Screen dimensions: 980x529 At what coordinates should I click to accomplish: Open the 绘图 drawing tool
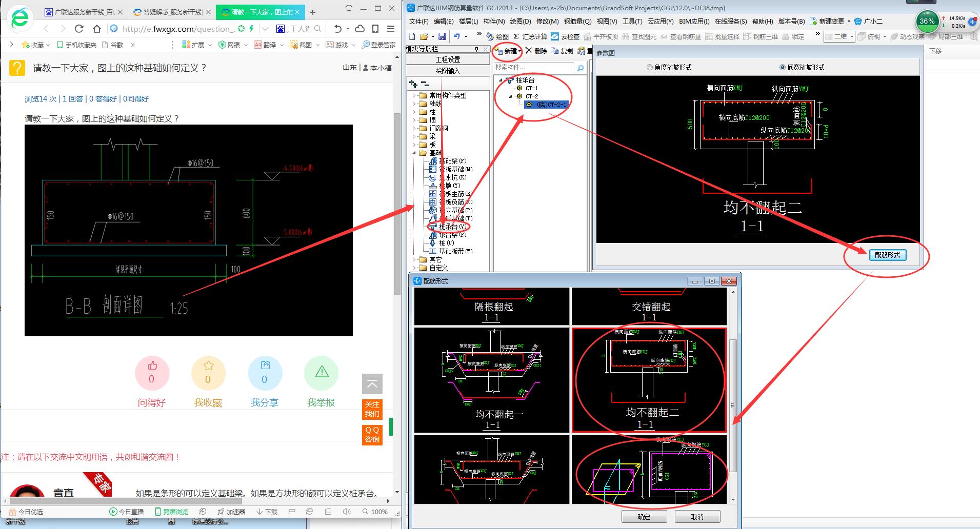[x=497, y=36]
